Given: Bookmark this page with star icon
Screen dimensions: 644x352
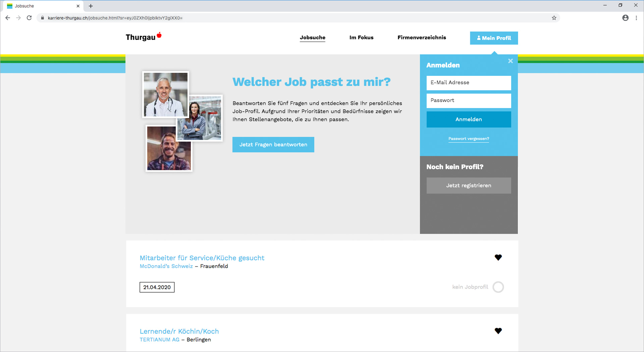Looking at the screenshot, I should [554, 18].
